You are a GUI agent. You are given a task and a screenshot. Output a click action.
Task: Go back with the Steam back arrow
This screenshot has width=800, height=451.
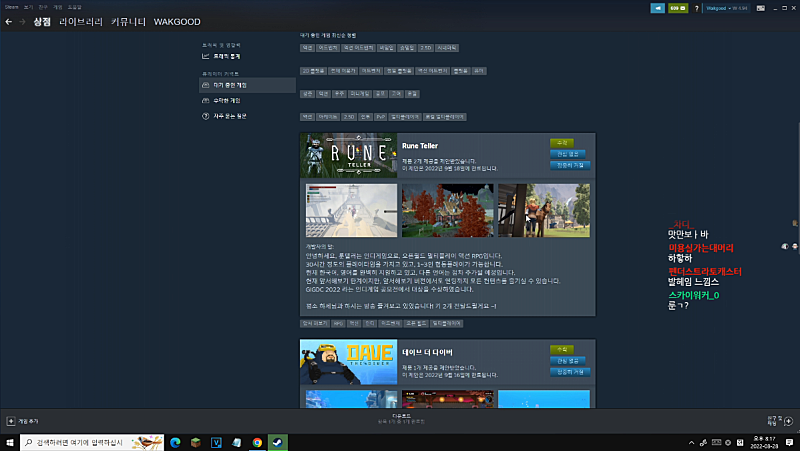click(x=9, y=21)
